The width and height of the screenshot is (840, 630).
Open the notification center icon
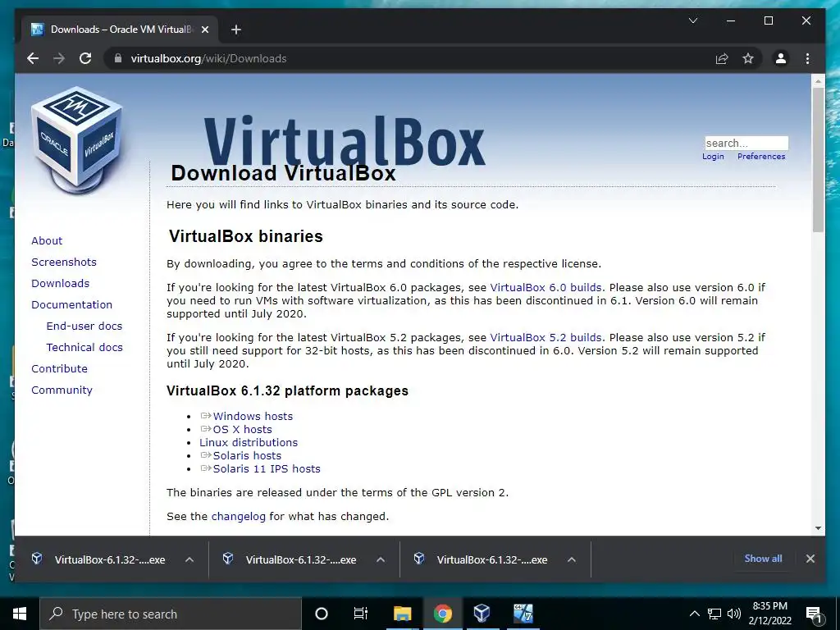[813, 614]
